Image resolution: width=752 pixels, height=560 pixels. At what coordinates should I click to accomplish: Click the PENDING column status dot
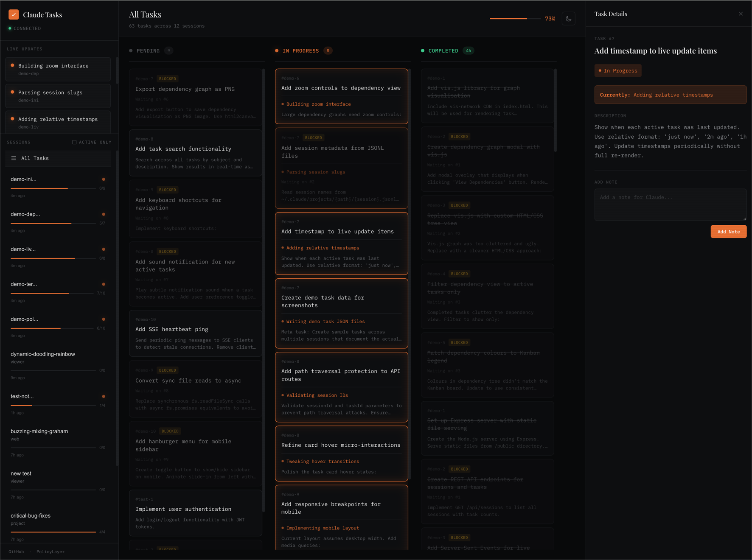point(131,50)
